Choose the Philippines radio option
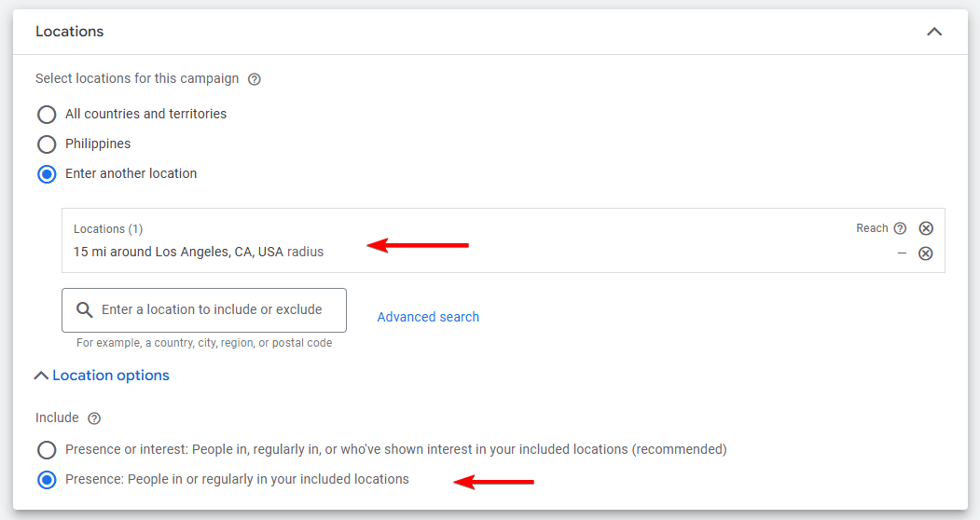 (x=47, y=144)
